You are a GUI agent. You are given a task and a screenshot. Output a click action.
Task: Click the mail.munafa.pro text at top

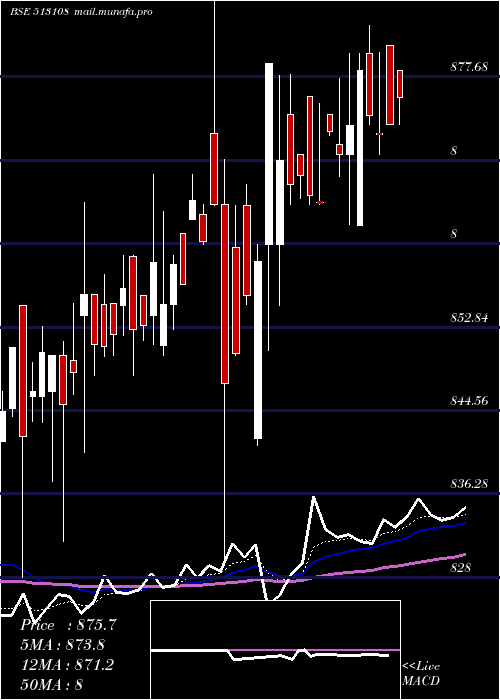[x=112, y=12]
